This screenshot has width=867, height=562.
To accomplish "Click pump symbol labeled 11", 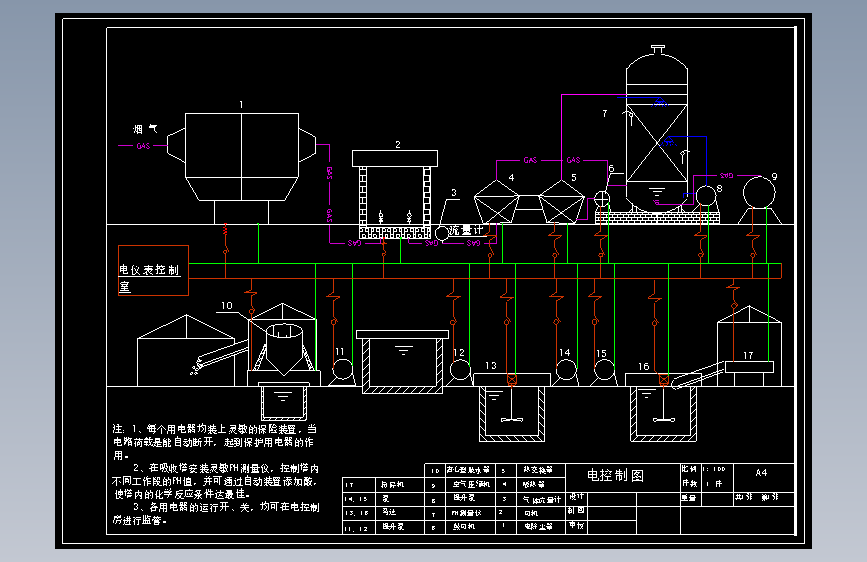I will [342, 370].
